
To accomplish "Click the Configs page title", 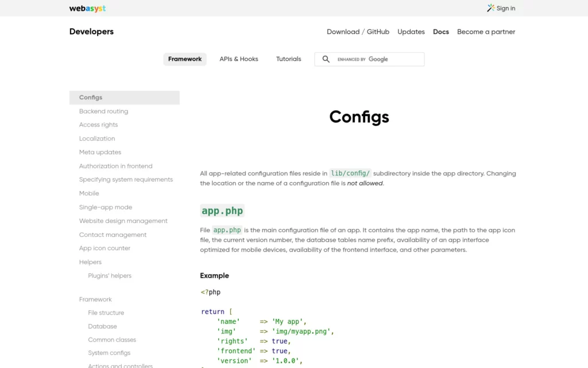I will (x=359, y=117).
